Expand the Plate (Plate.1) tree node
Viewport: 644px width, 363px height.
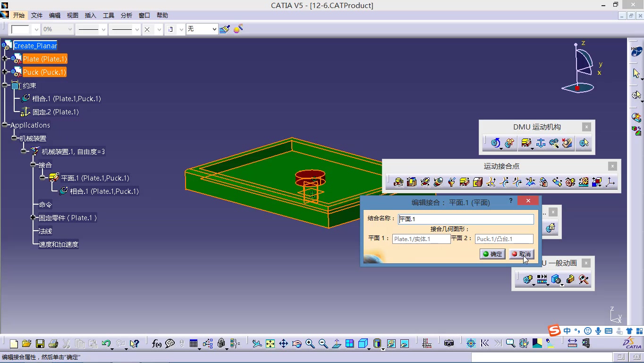pos(5,59)
